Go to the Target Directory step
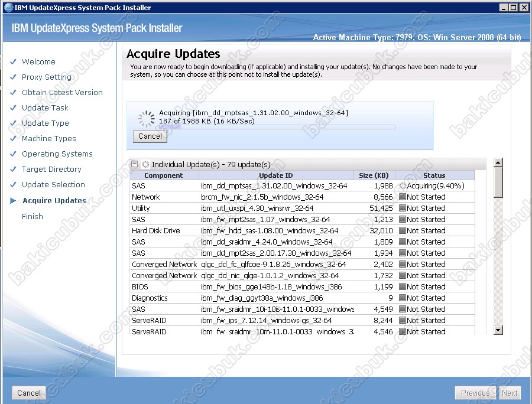 (51, 169)
